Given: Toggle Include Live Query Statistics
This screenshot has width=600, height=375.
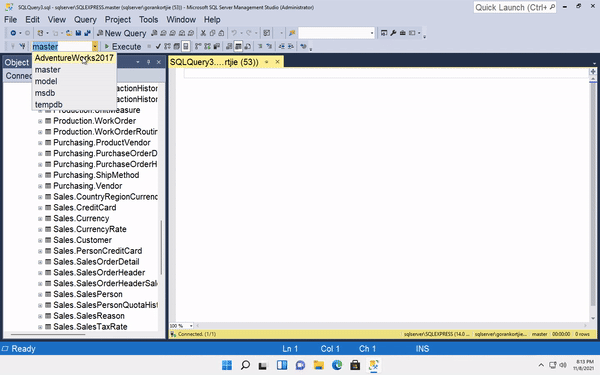Looking at the screenshot, I should point(207,47).
